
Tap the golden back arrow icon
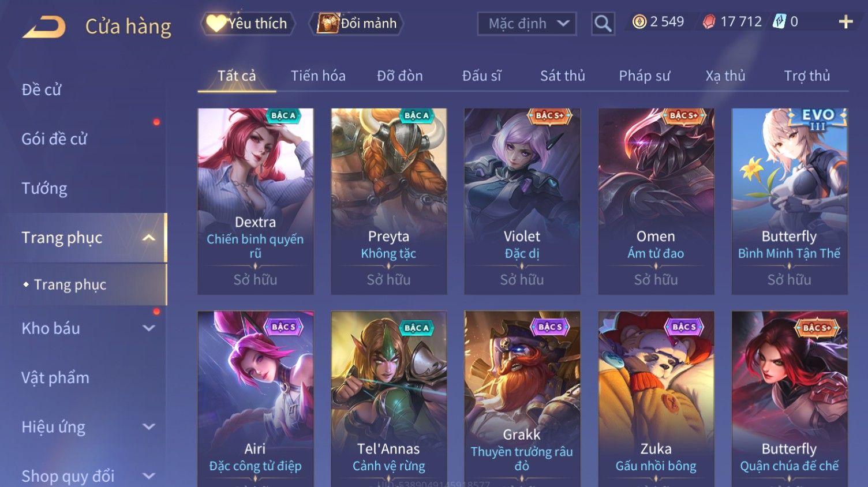click(44, 27)
